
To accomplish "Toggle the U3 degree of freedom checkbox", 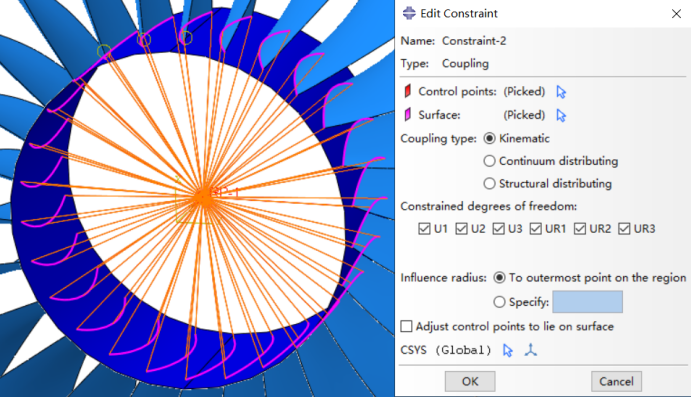I will (498, 229).
